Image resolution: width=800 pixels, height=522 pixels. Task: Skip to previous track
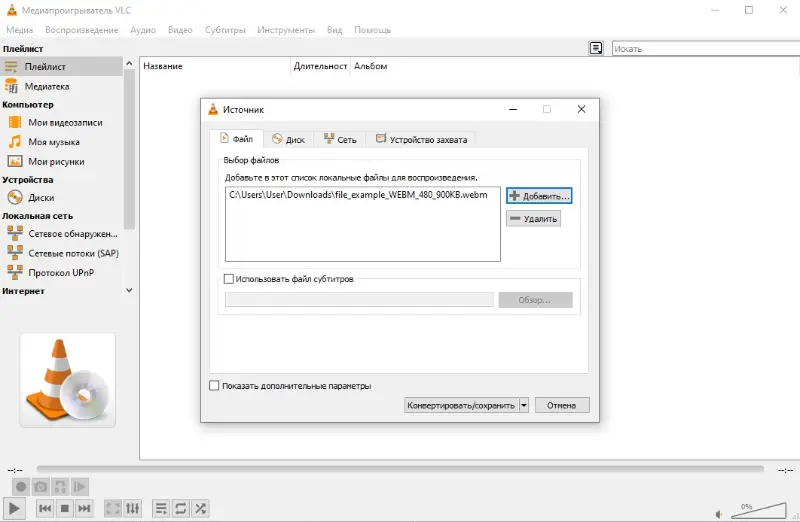tap(45, 508)
